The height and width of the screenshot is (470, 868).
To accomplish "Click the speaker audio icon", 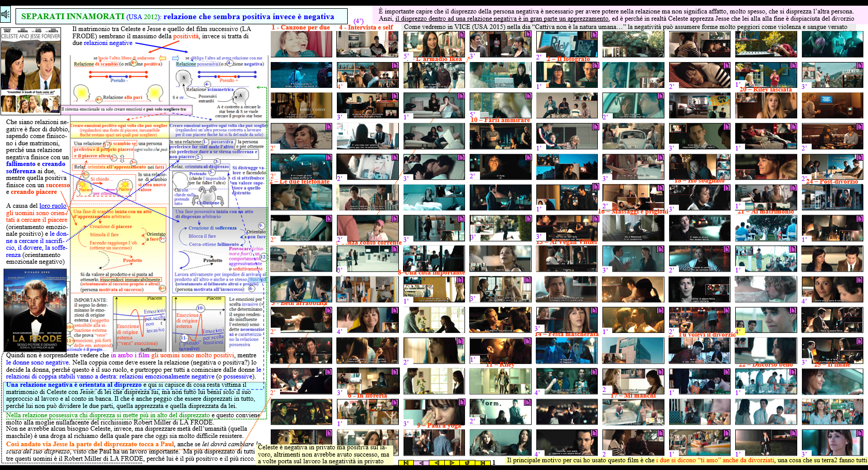I will pos(5,14).
